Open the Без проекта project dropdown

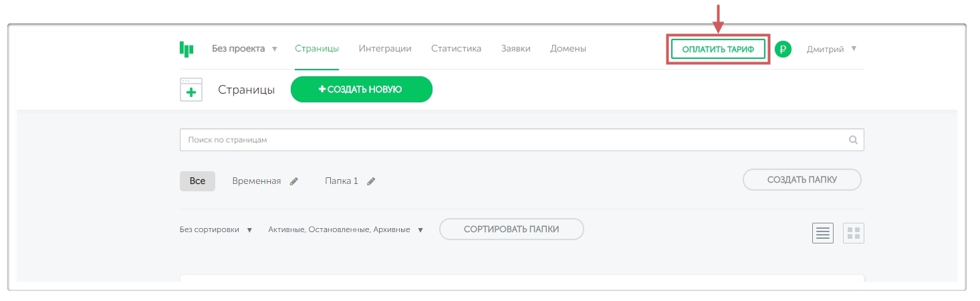(x=245, y=49)
